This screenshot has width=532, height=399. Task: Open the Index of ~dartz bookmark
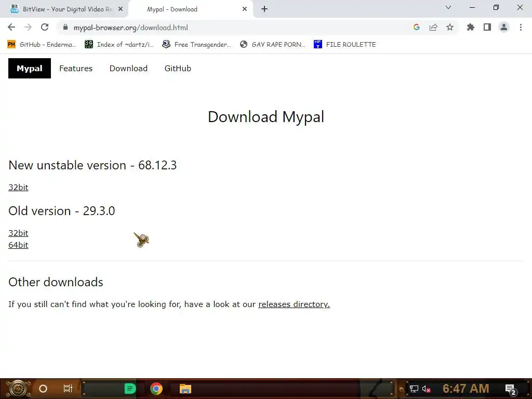(119, 45)
